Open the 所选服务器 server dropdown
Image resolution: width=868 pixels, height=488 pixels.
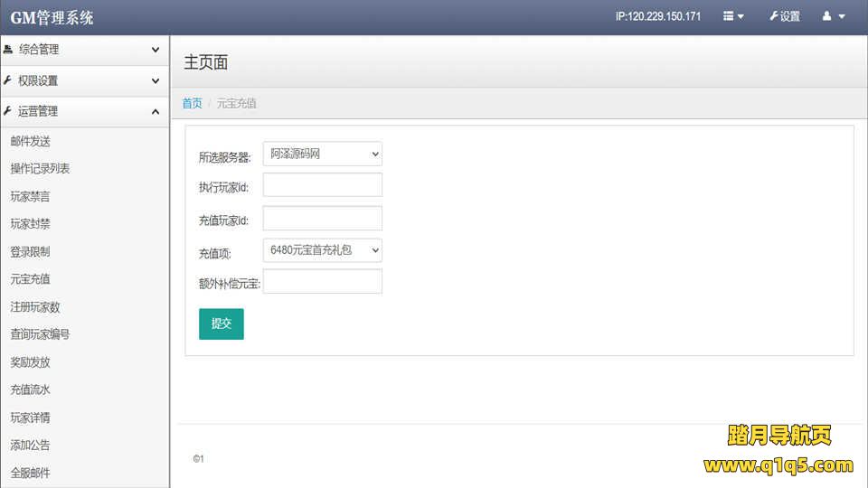(322, 154)
